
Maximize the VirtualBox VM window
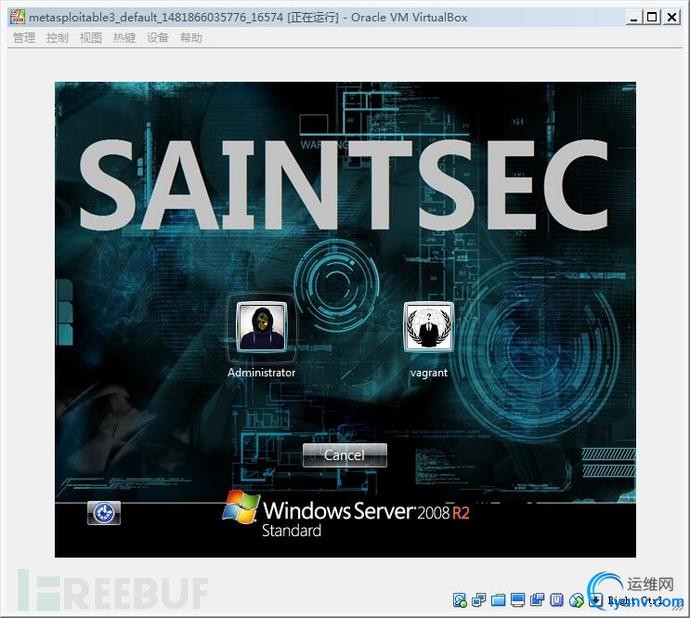(653, 18)
